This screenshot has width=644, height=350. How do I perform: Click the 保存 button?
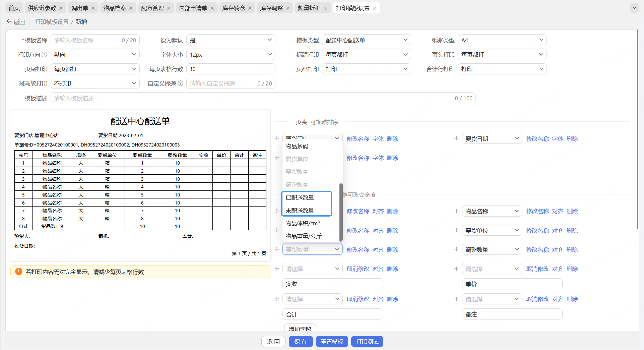(x=301, y=342)
